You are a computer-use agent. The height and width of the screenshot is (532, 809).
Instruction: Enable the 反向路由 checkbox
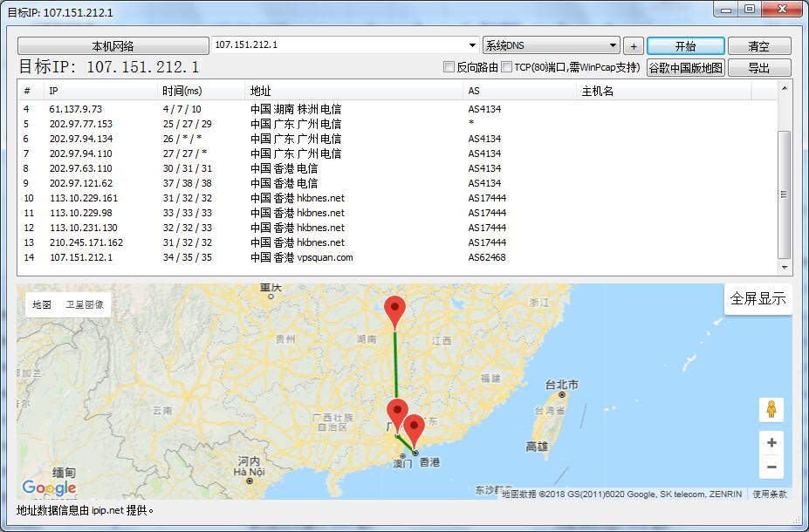click(450, 67)
